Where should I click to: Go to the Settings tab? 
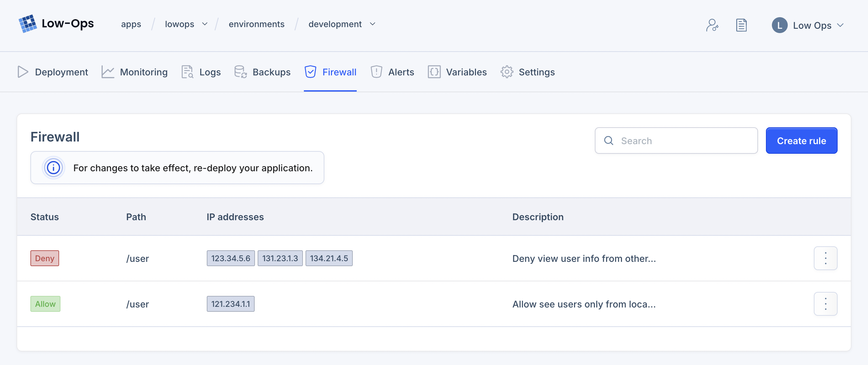527,72
